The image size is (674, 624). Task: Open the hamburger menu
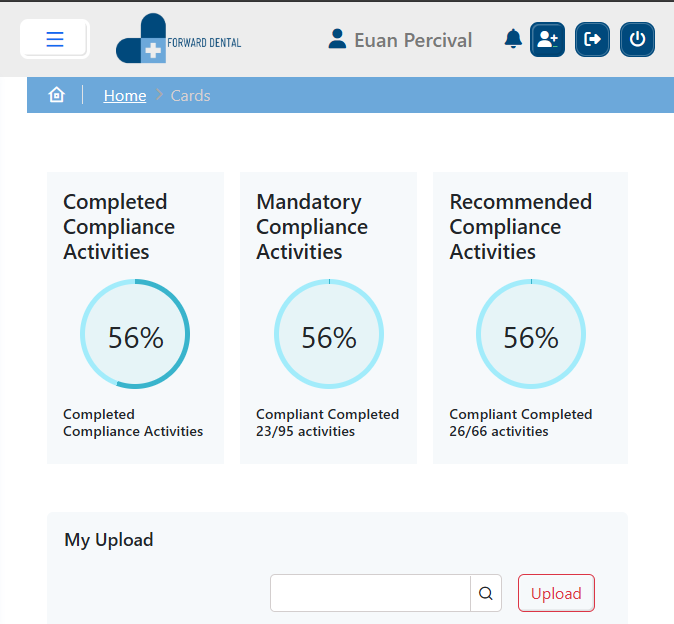55,39
